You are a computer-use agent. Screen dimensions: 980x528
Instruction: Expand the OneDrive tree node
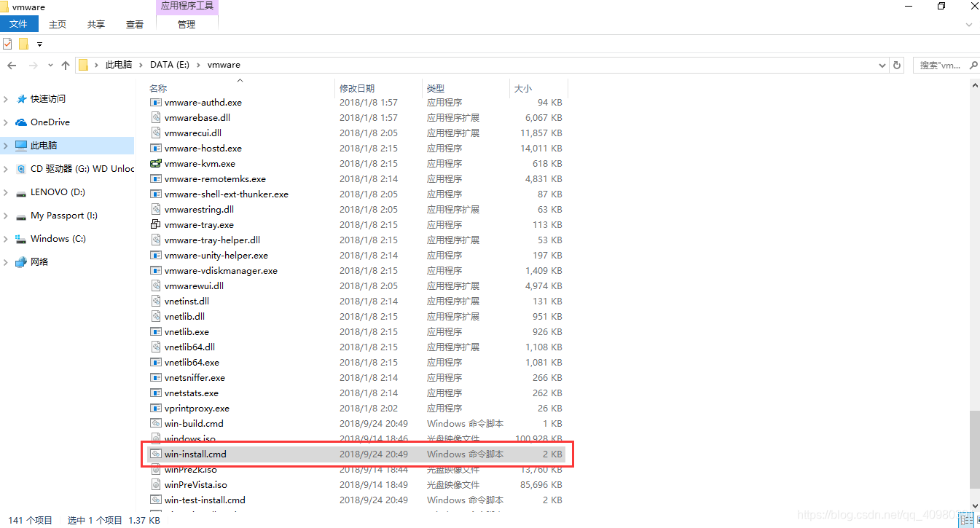tap(6, 122)
